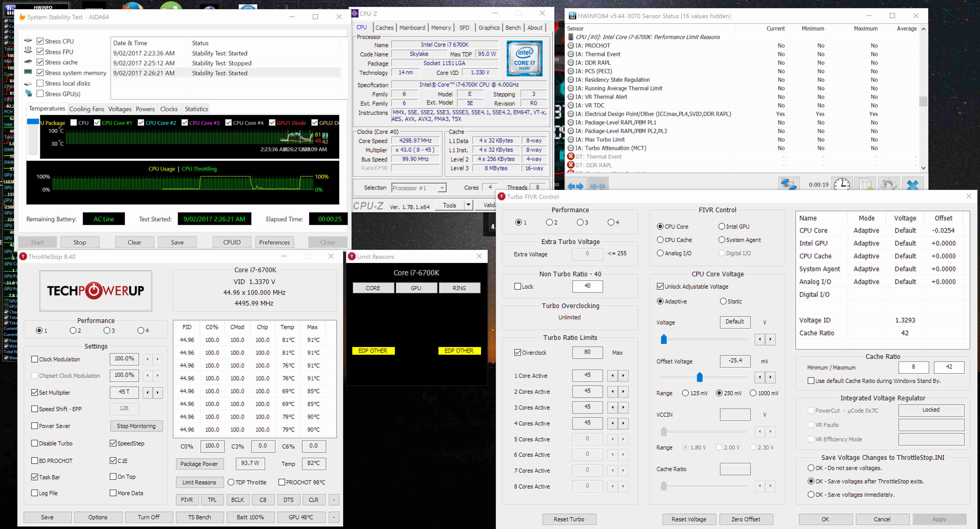Click the Zero Offset button

click(746, 519)
